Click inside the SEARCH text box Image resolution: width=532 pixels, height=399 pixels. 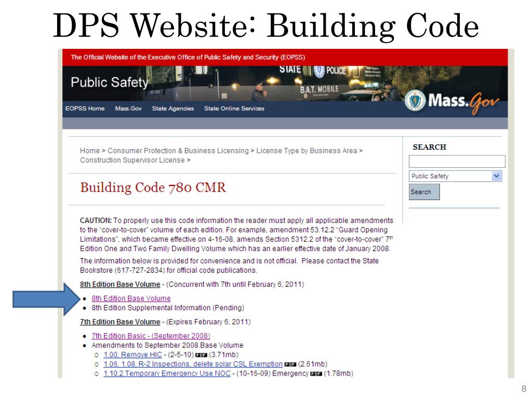[x=456, y=161]
